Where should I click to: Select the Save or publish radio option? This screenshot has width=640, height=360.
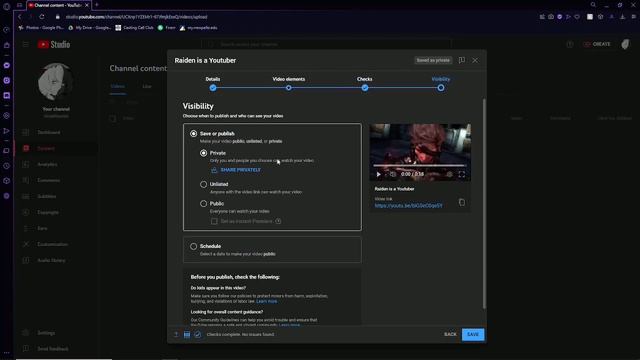193,133
